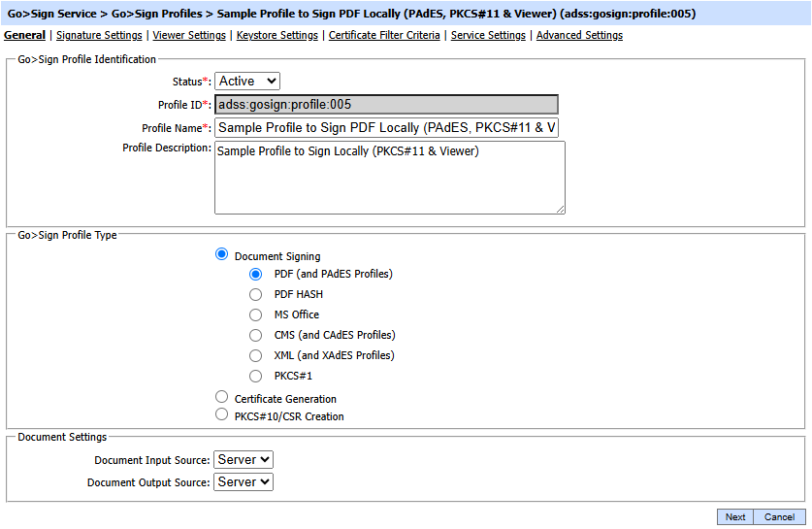Open Certificate Filter Criteria tab
812x529 pixels.
384,35
